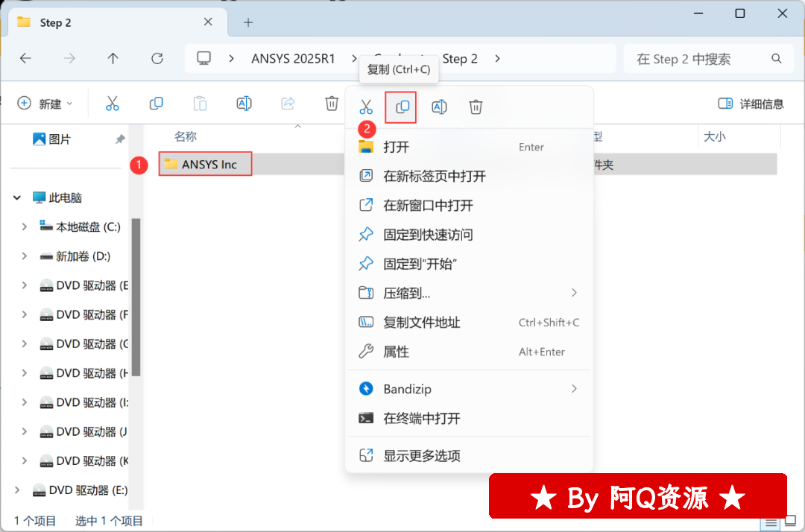
Task: Choose 在新窗口中打开
Action: [470, 206]
